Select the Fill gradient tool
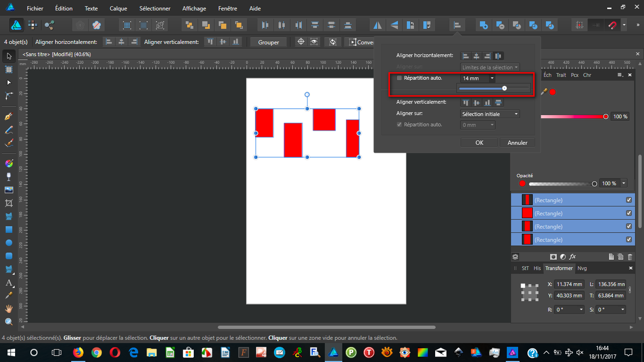Viewport: 644px width, 362px height. pos(9,163)
